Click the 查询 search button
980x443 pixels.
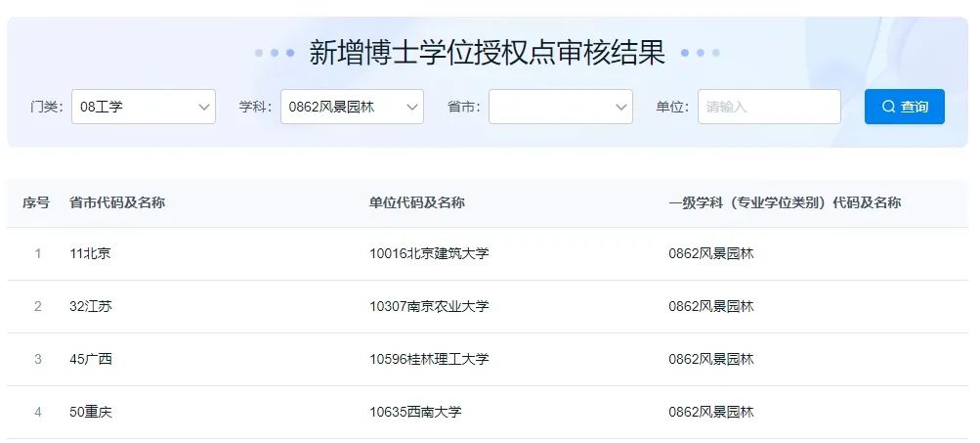(x=904, y=107)
